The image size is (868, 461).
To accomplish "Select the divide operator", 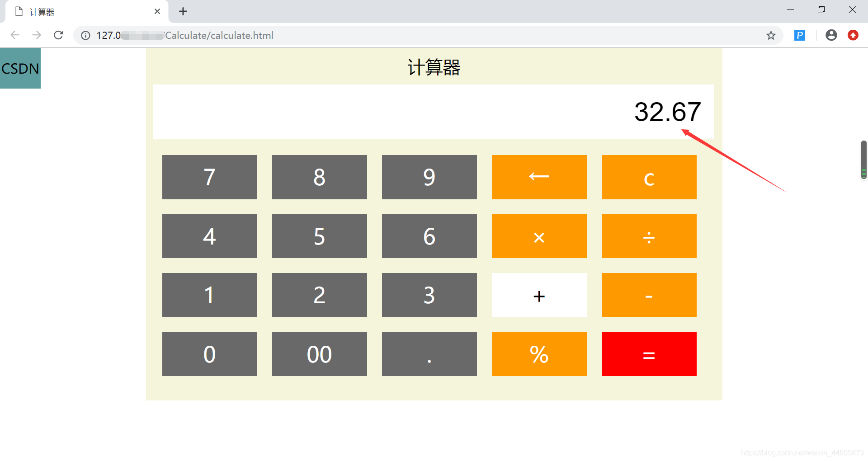I will coord(649,236).
